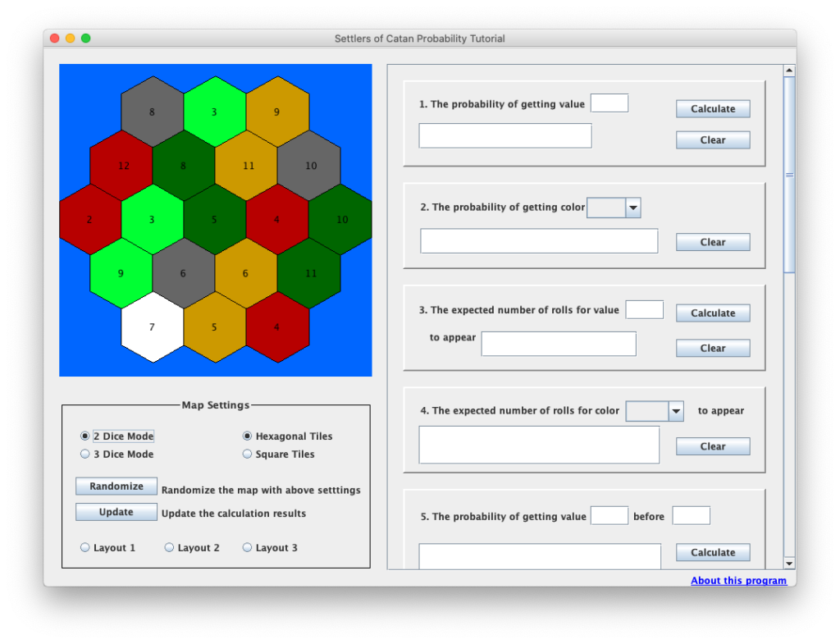Calculate section 5 value before value probability

coord(713,552)
